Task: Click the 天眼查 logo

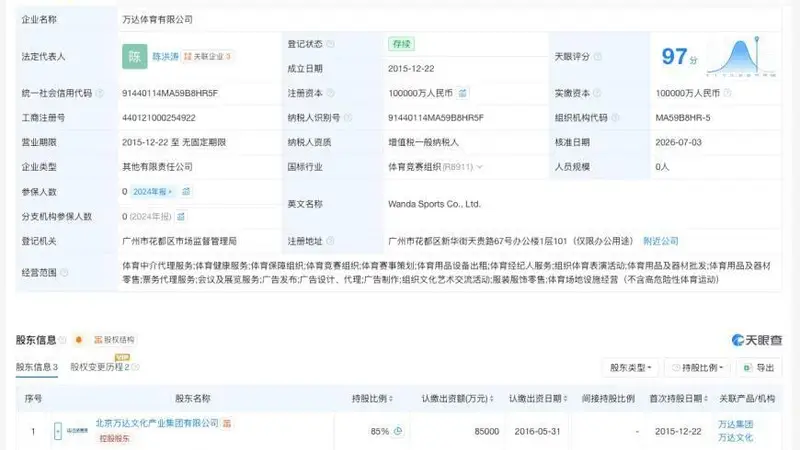Action: coord(757,340)
